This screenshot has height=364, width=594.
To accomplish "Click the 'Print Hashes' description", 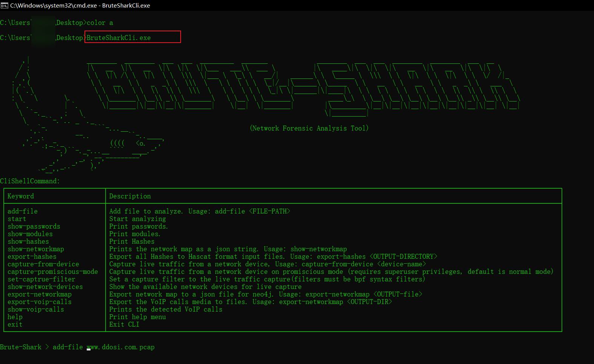I will (132, 241).
